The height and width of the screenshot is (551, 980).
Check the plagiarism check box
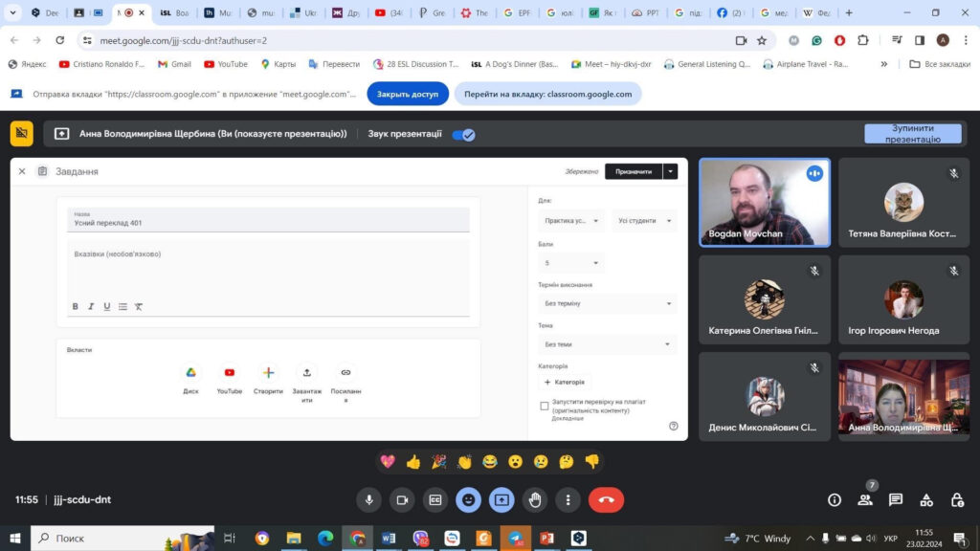click(545, 406)
